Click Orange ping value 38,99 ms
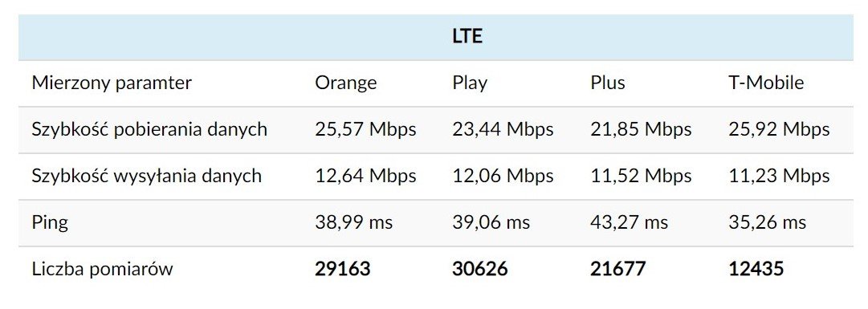This screenshot has height=309, width=868. pyautogui.click(x=354, y=222)
